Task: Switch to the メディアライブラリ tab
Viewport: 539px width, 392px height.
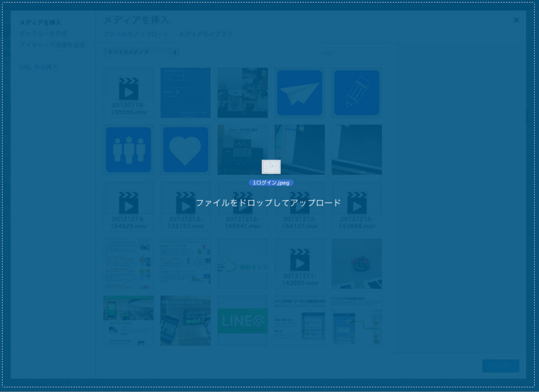Action: (x=205, y=34)
